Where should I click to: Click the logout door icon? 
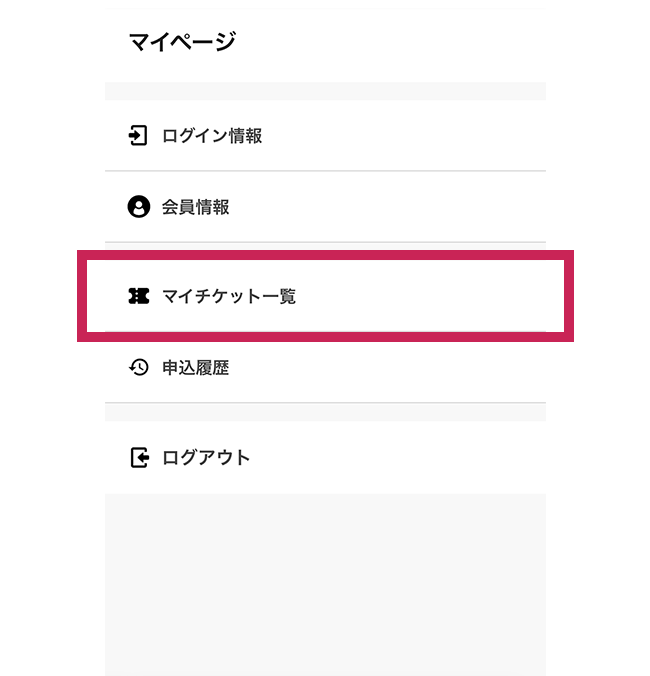tap(139, 458)
